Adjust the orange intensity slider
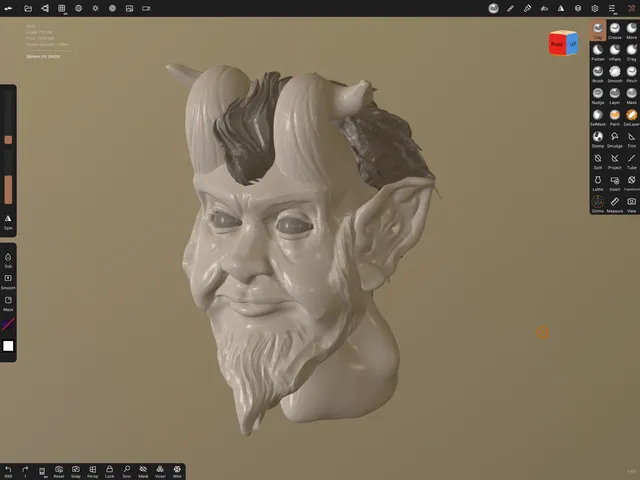Viewport: 640px width, 480px height. click(x=8, y=189)
